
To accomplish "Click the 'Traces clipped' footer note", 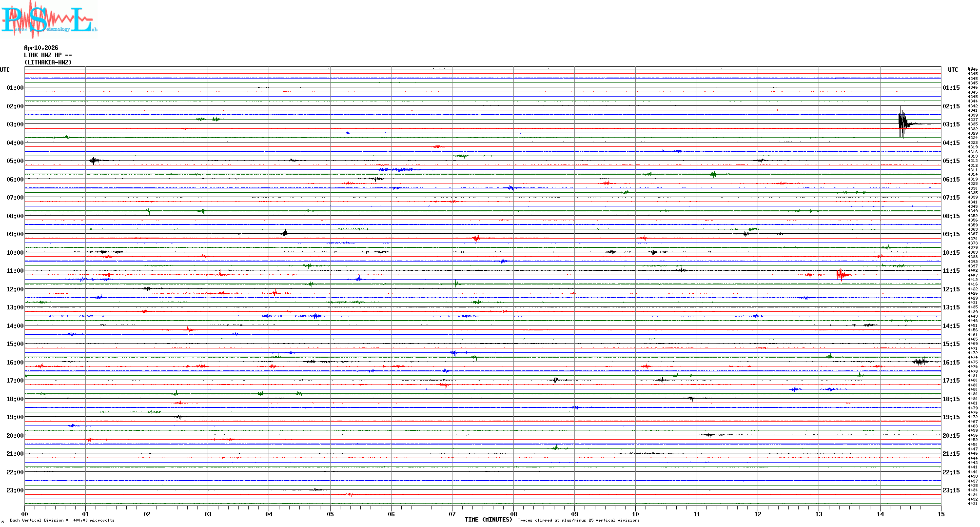I will (578, 520).
